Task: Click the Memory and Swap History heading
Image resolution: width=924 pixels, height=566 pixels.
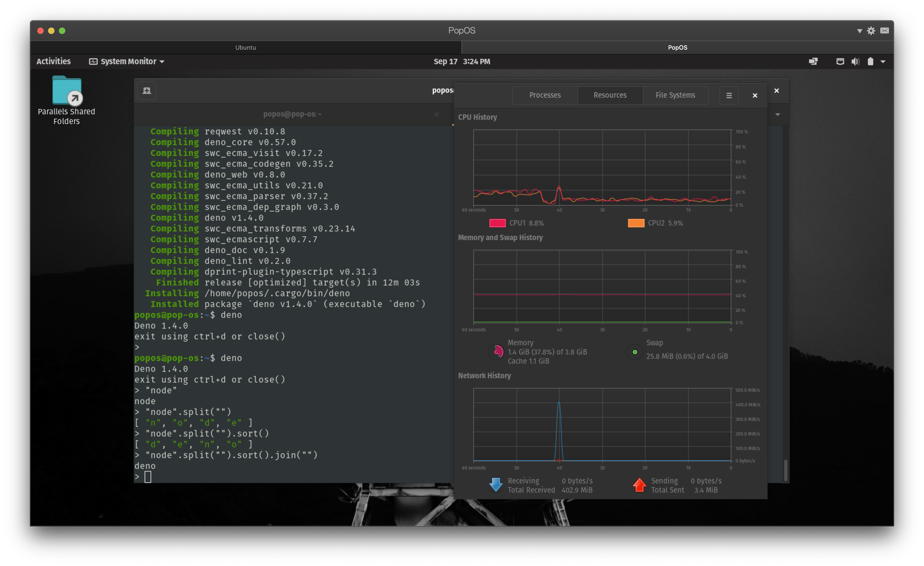Action: tap(500, 238)
